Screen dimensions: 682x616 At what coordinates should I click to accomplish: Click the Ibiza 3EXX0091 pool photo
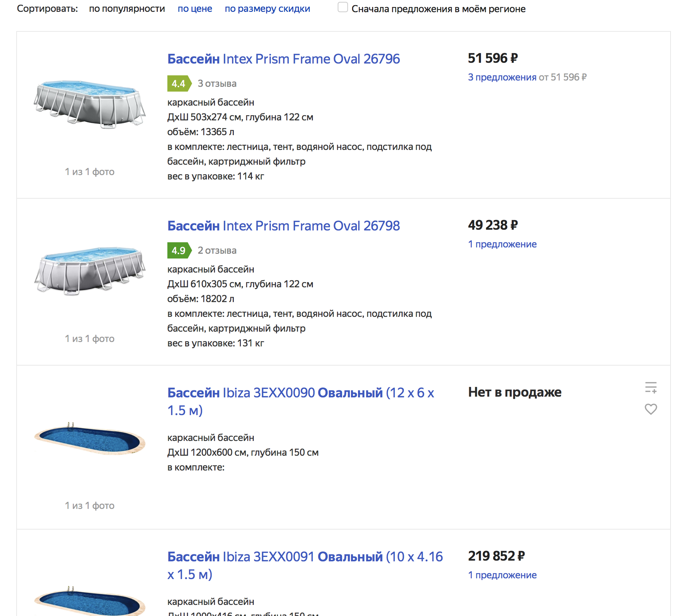click(x=90, y=600)
